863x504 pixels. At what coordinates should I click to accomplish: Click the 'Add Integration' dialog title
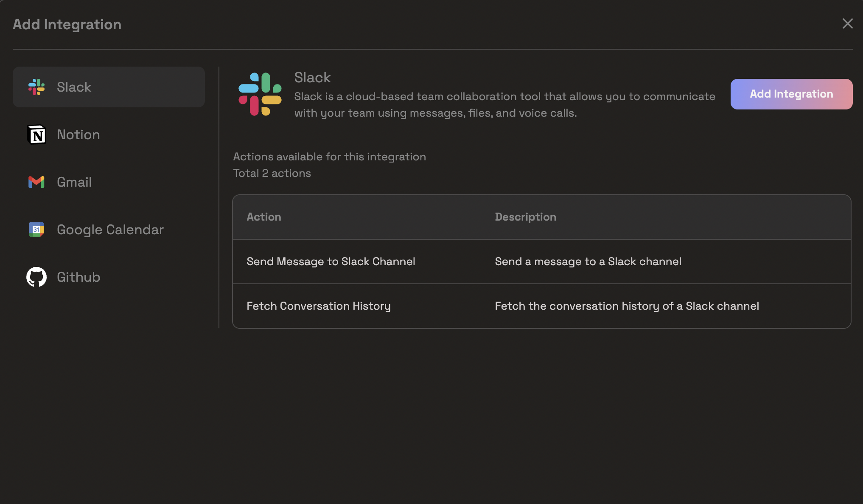(x=67, y=24)
